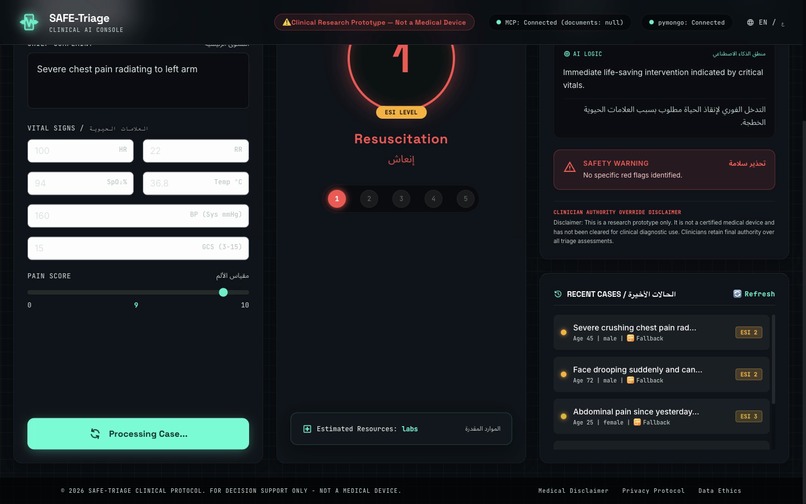Click the Refresh icon in Recent Cases
This screenshot has width=806, height=504.
click(x=737, y=294)
